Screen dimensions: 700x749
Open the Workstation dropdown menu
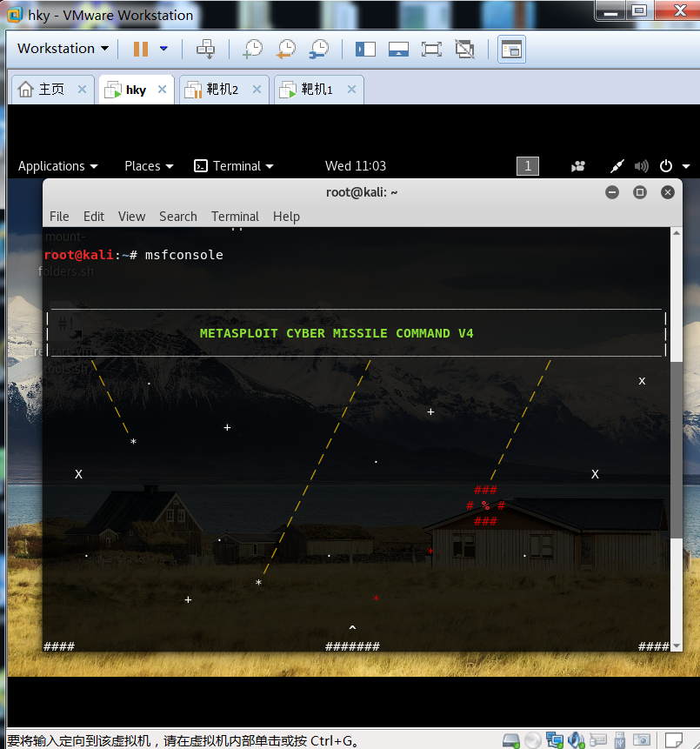click(63, 49)
